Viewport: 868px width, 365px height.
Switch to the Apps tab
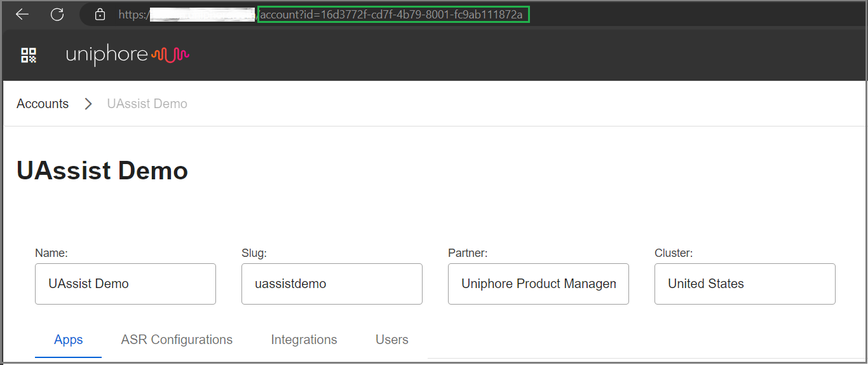click(69, 340)
